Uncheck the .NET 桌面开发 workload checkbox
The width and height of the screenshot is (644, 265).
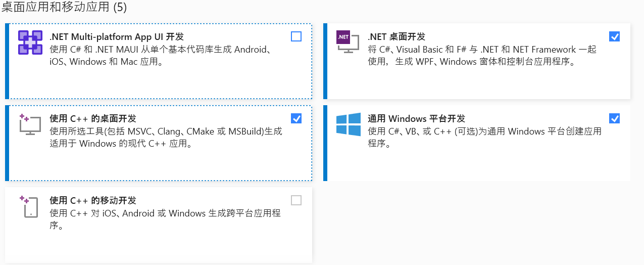615,36
